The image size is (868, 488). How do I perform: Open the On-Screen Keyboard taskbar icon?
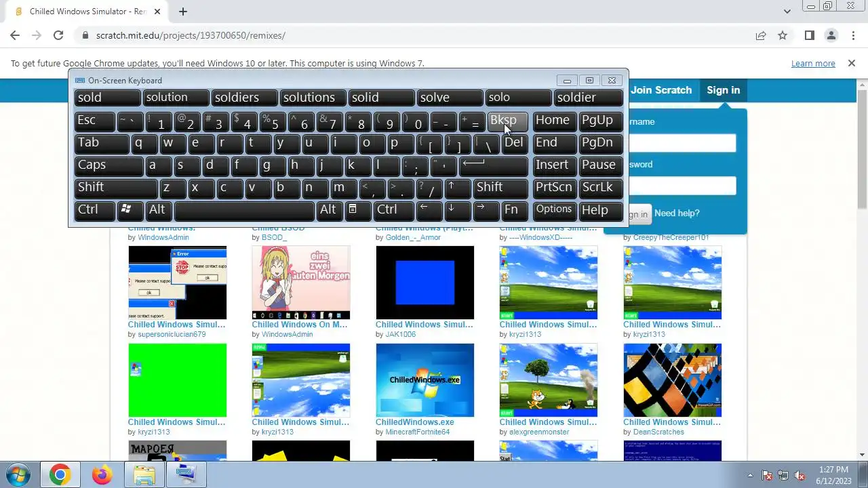click(x=186, y=475)
